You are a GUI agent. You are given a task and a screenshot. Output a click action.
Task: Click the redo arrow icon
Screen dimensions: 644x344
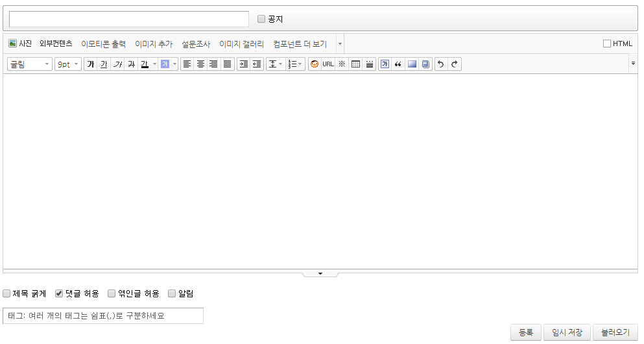455,64
